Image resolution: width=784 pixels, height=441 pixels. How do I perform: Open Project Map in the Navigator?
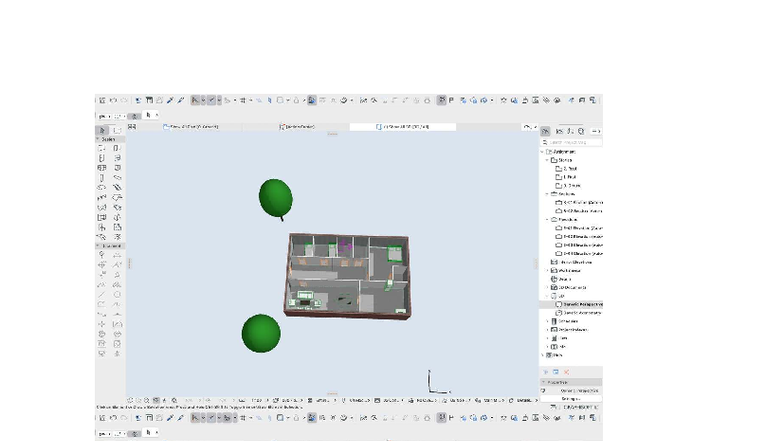click(546, 131)
